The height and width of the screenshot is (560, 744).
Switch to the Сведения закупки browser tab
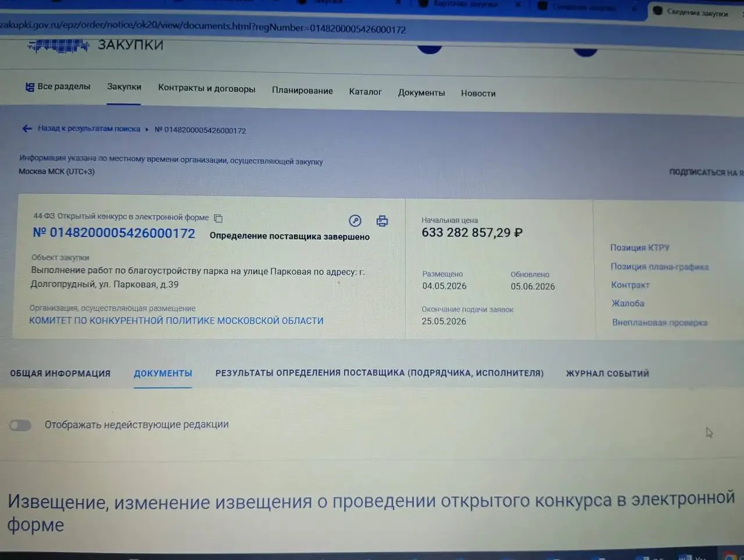point(696,12)
